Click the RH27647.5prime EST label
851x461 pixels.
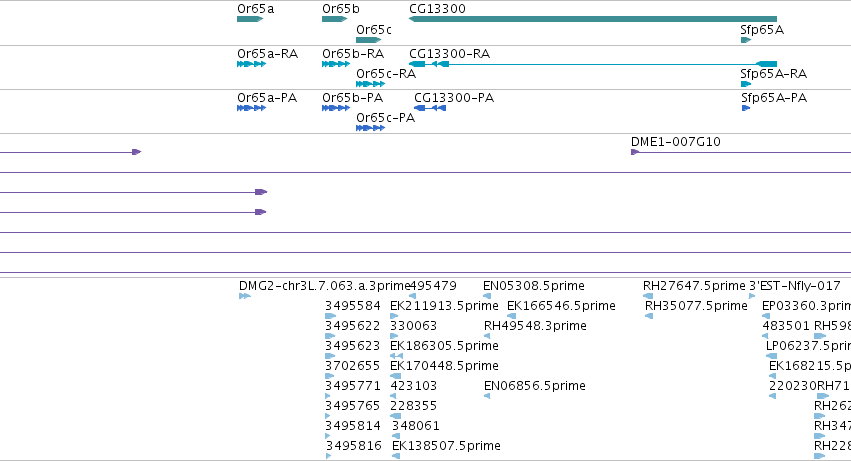tap(694, 286)
